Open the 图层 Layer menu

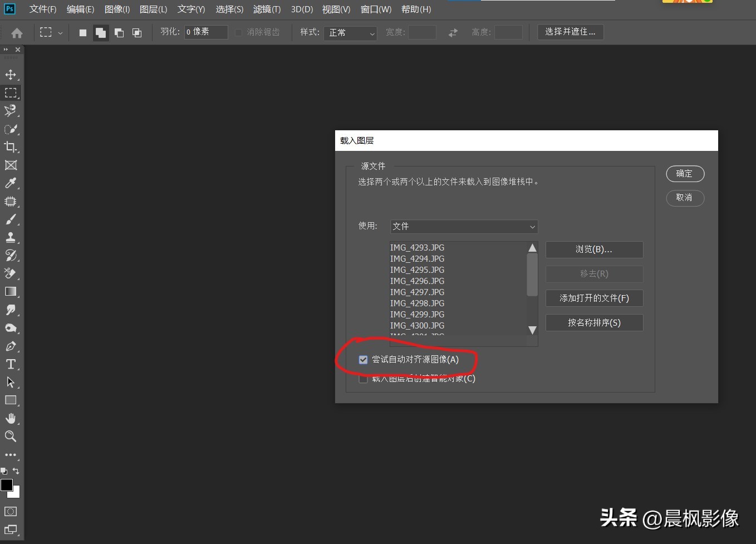coord(153,9)
